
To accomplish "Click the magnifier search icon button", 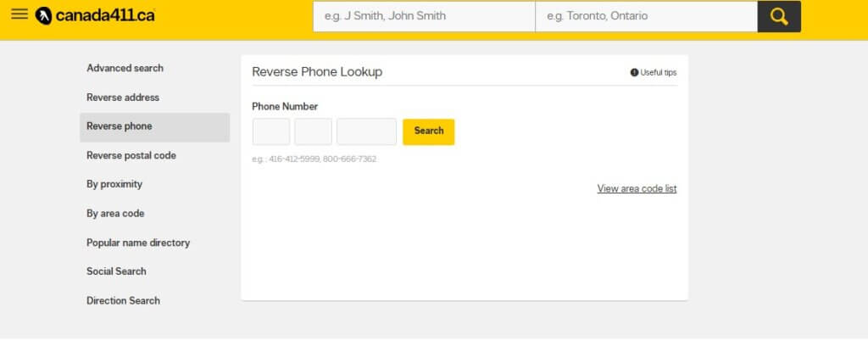I will (779, 17).
